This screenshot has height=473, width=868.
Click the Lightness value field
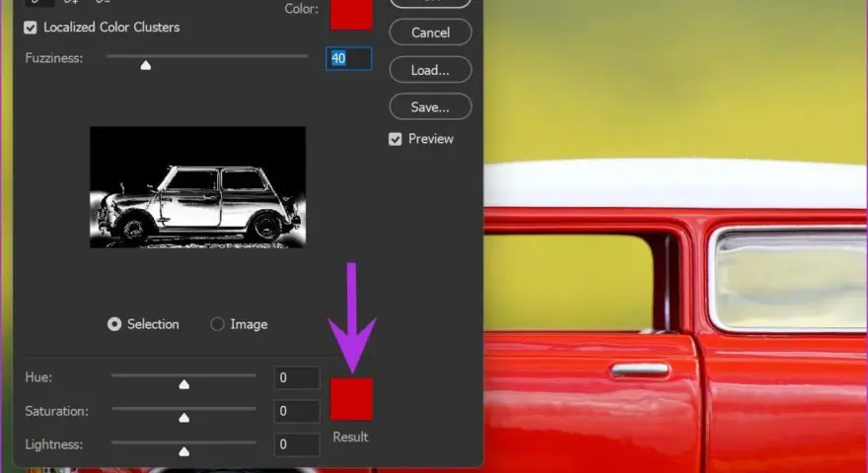click(x=297, y=444)
